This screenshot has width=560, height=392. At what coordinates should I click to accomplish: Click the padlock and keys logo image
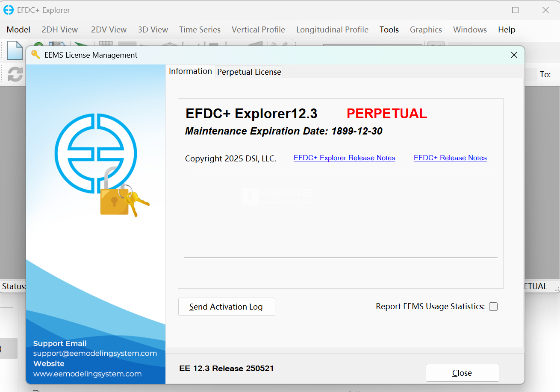tap(124, 191)
